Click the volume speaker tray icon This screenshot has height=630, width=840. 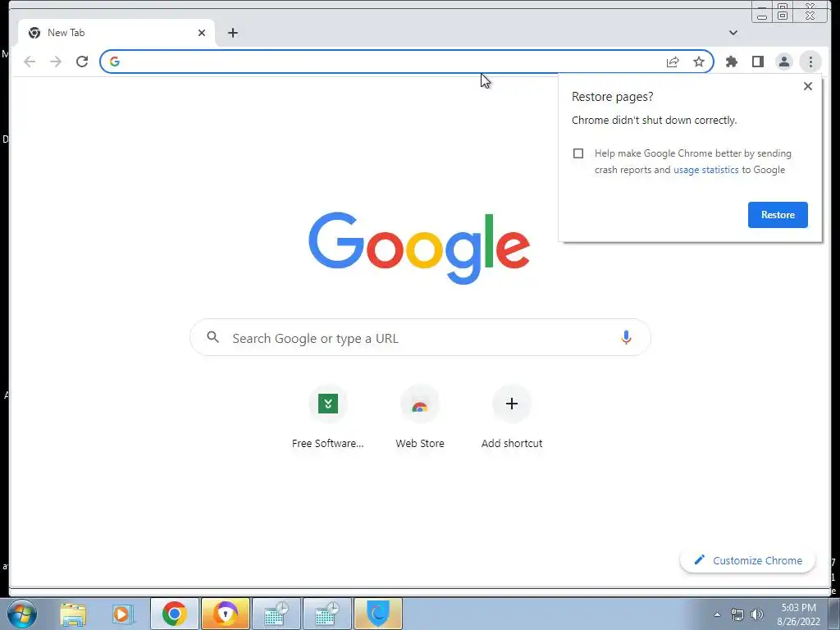757,614
